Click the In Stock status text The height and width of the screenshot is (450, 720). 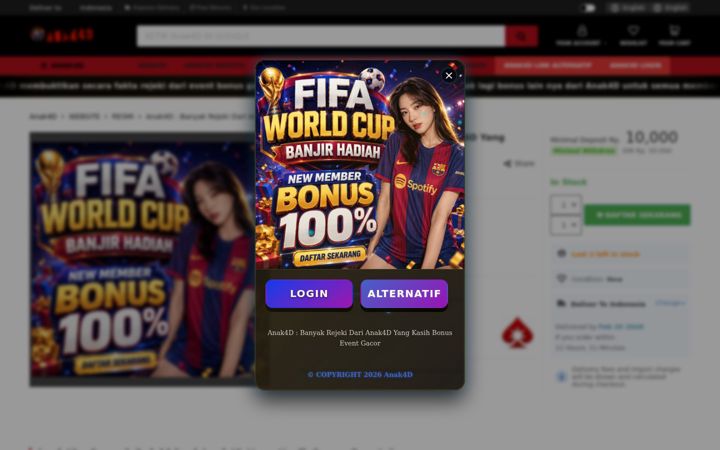pyautogui.click(x=568, y=182)
